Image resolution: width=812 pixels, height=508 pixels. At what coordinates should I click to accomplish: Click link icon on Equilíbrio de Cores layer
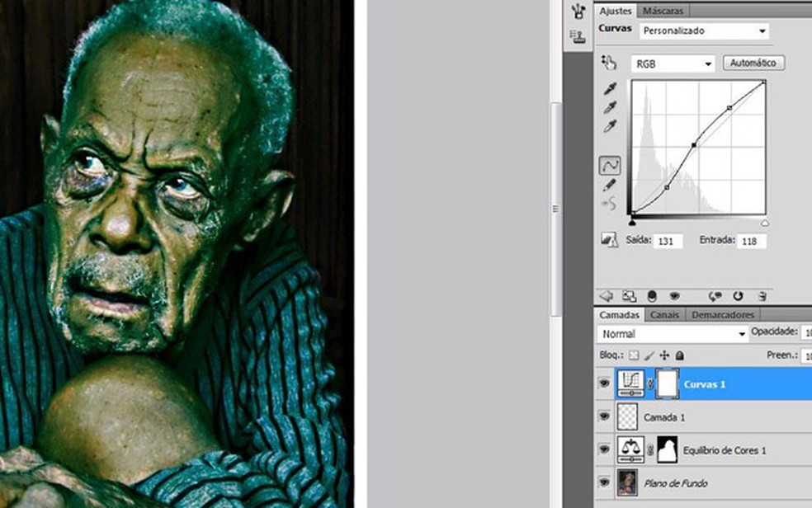650,450
